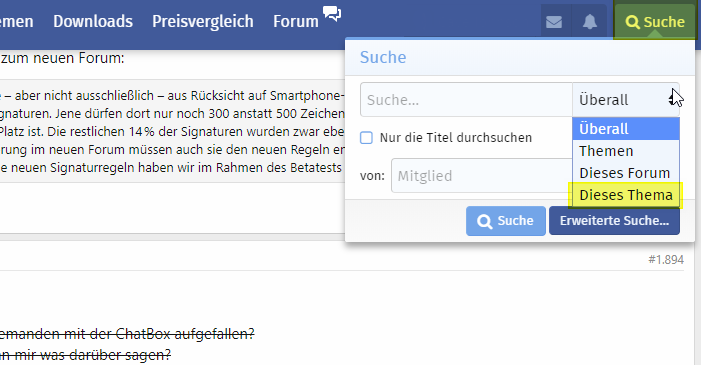Screen dimensions: 701x365
Task: Toggle the Überall search scope dropdown
Action: tap(626, 99)
